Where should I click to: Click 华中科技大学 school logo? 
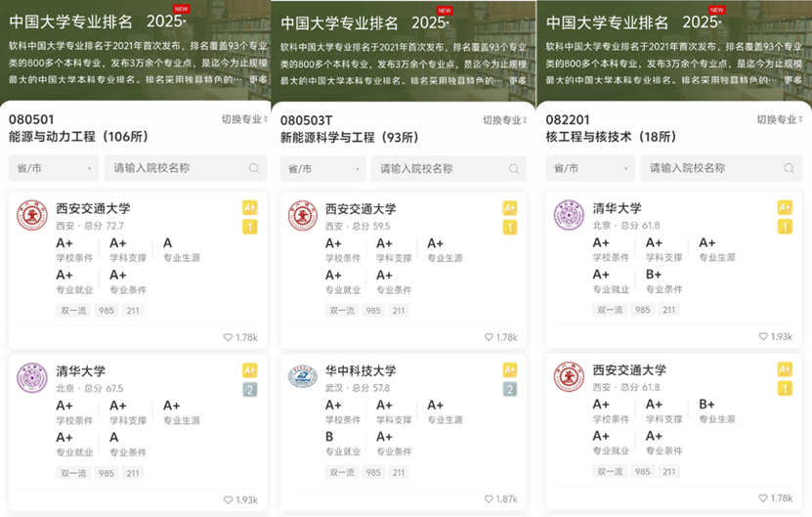(x=303, y=378)
